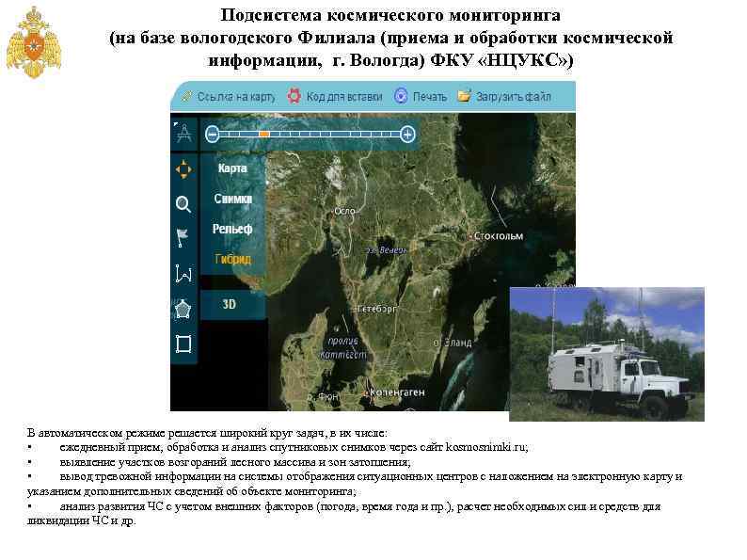747x560 pixels.
Task: Switch to 'Карта' map layer
Action: (x=232, y=168)
